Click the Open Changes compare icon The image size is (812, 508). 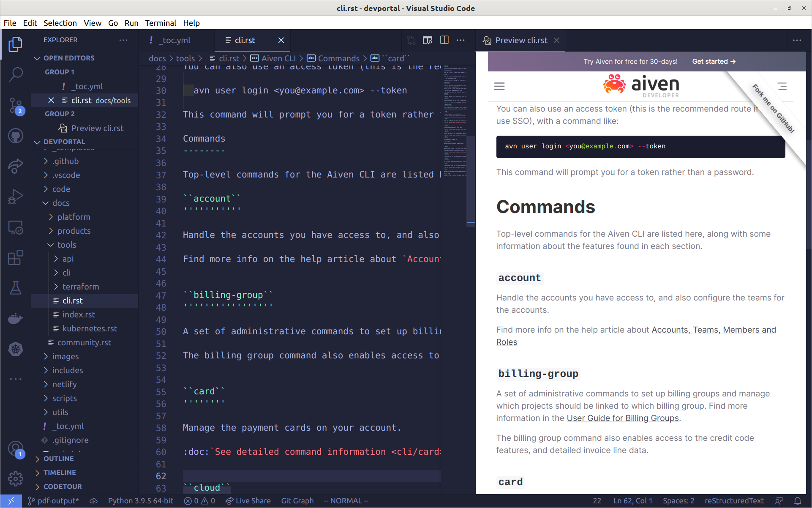(411, 40)
